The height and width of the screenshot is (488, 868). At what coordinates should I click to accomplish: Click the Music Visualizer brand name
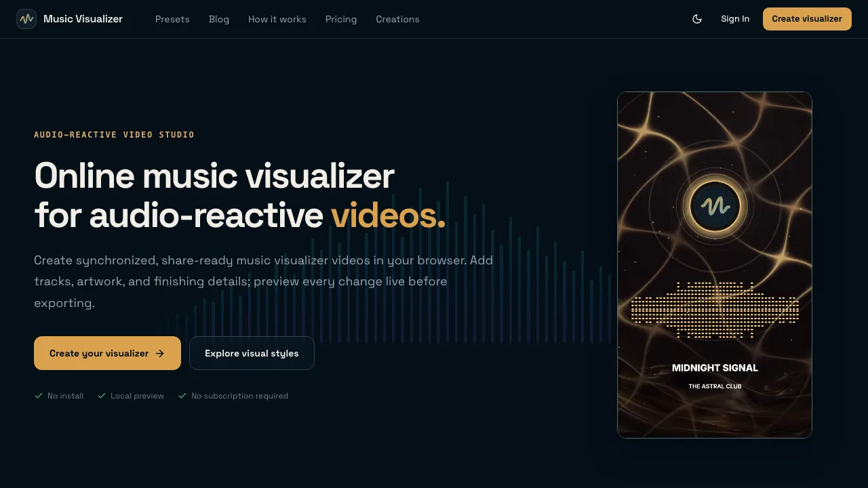[x=83, y=19]
